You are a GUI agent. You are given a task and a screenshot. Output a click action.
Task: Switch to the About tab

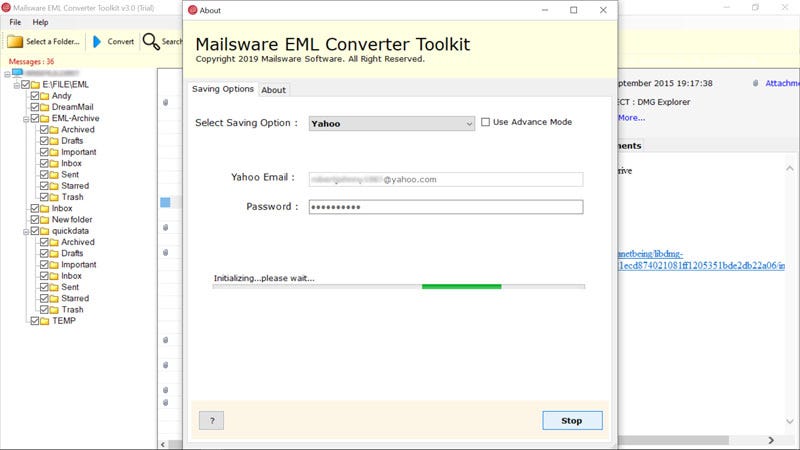pyautogui.click(x=273, y=90)
